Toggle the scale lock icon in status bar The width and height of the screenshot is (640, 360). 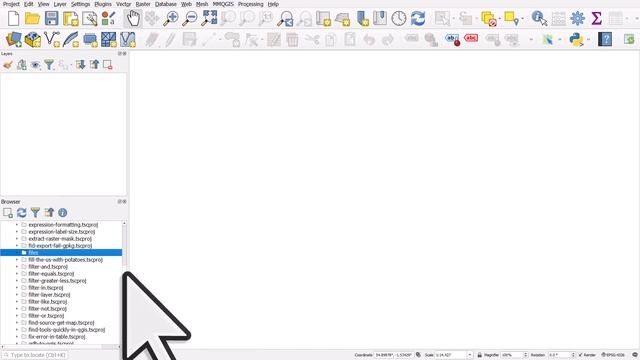tap(480, 355)
